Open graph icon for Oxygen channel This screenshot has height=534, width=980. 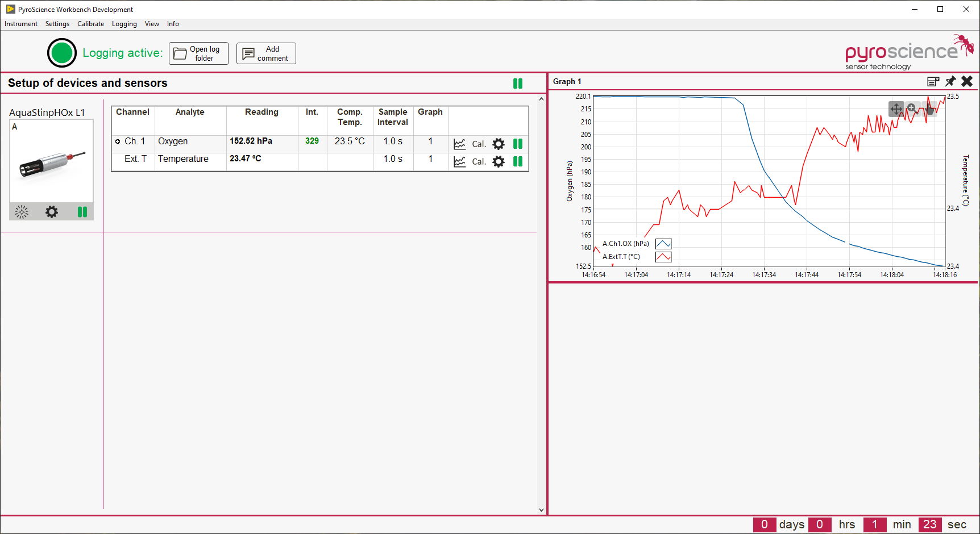pos(460,144)
